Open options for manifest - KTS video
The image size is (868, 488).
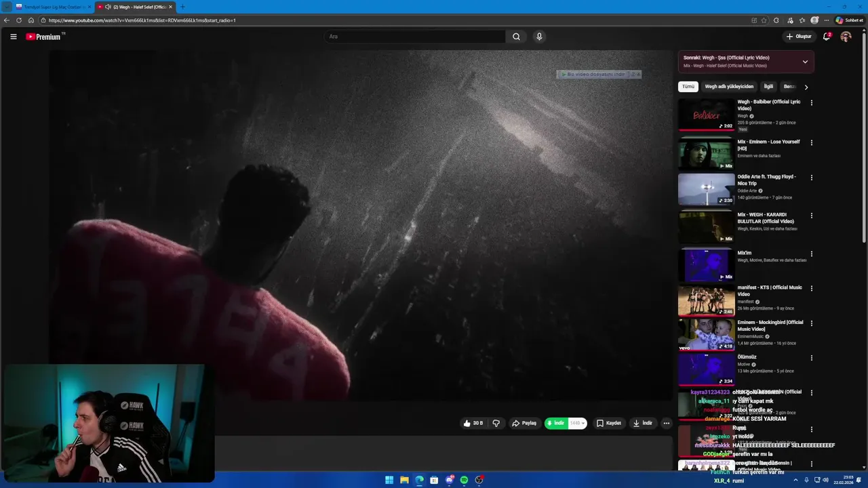(811, 289)
